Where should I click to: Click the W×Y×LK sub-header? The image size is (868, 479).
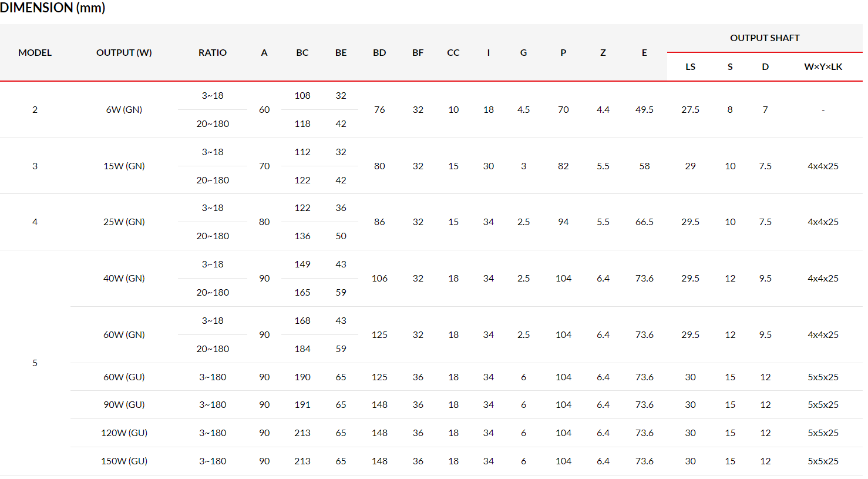click(823, 66)
